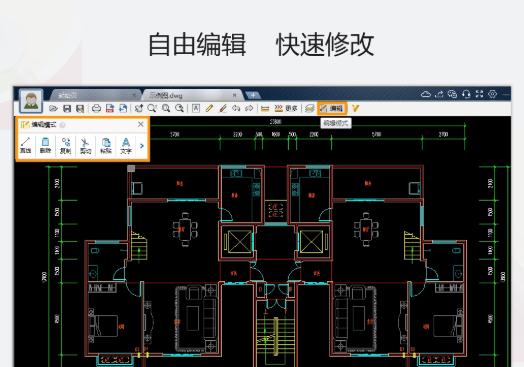This screenshot has width=524, height=367.
Task: Click the 5700 dimension label
Action: [x=376, y=134]
